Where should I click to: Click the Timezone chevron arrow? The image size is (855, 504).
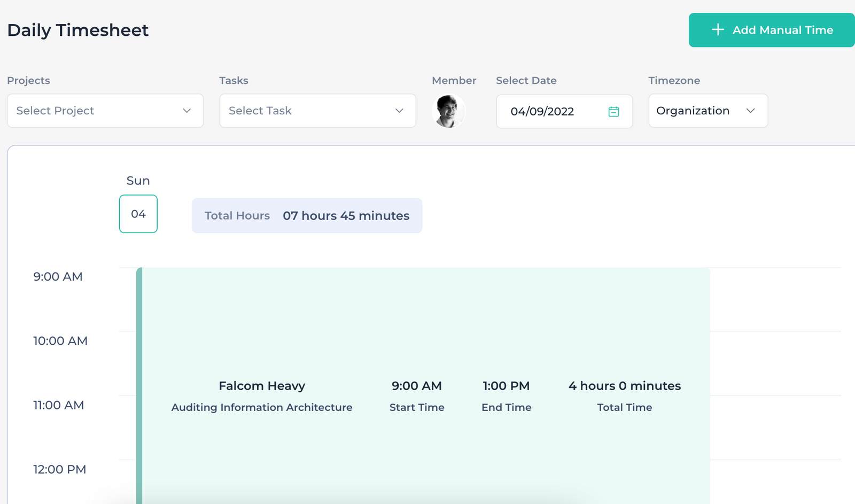[752, 111]
